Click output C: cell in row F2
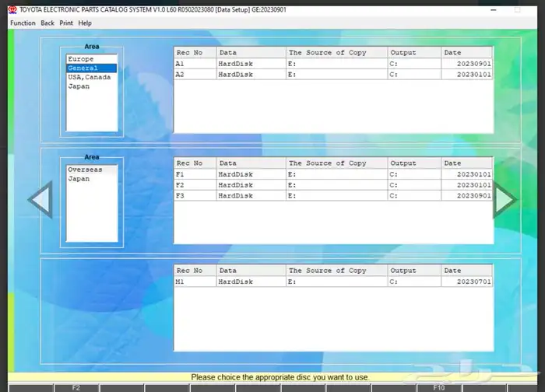This screenshot has width=545, height=392. [414, 185]
